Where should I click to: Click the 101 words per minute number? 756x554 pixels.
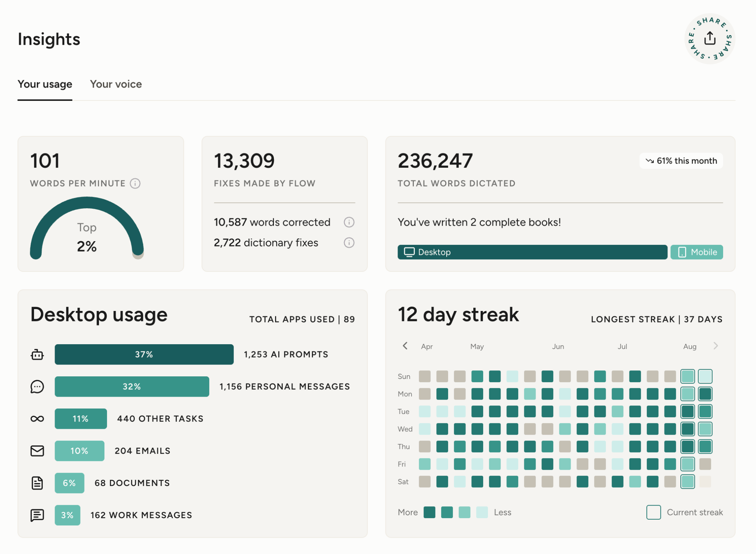(x=45, y=161)
